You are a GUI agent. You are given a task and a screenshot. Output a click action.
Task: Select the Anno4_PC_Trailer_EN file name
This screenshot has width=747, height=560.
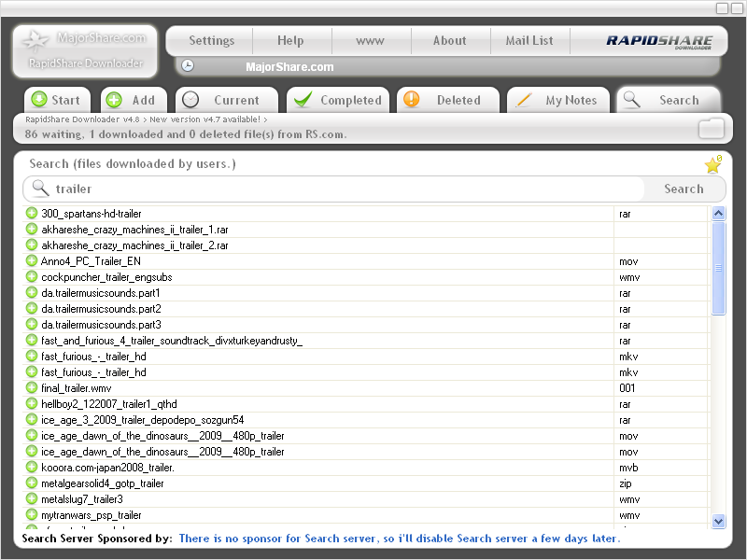coord(91,261)
